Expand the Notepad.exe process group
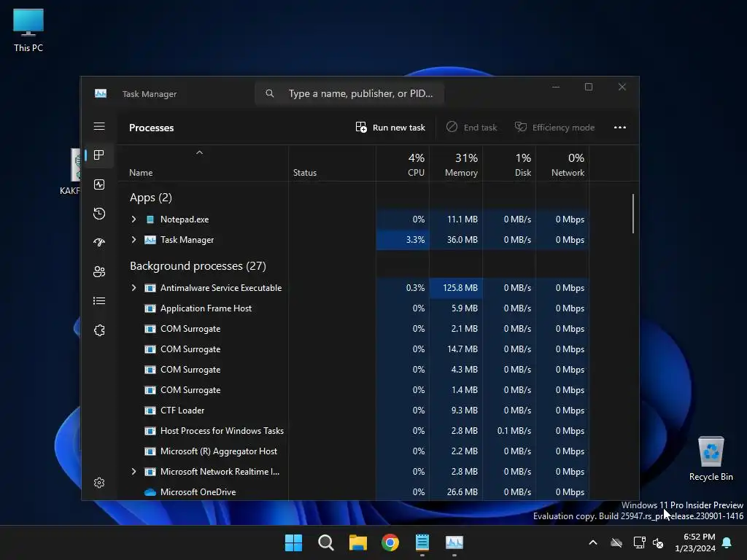 [134, 219]
